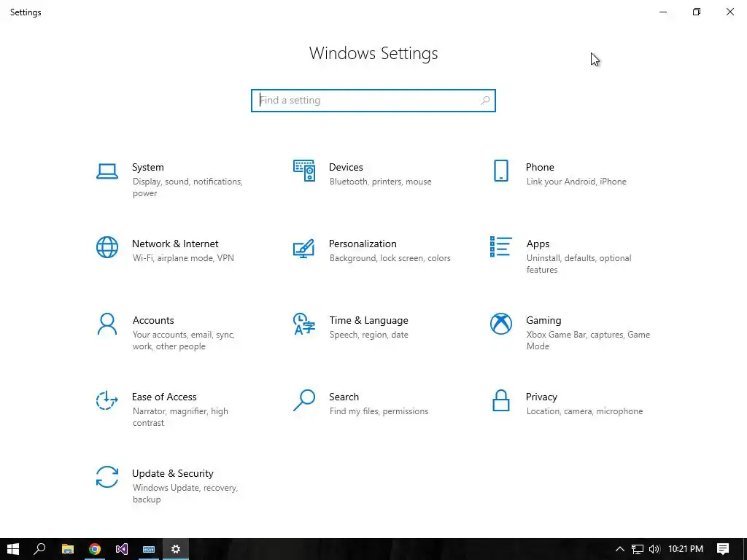Open the network status tray icon
Viewport: 747px width, 560px height.
tap(638, 549)
